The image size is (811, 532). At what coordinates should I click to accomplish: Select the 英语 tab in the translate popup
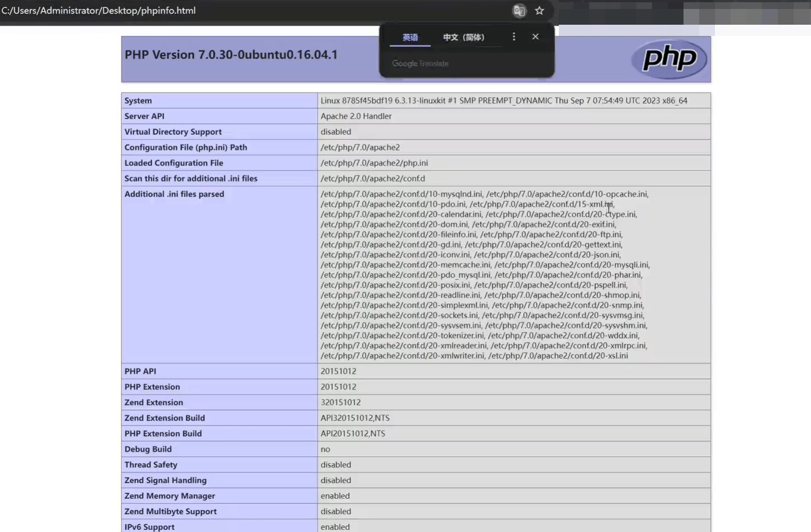point(410,38)
